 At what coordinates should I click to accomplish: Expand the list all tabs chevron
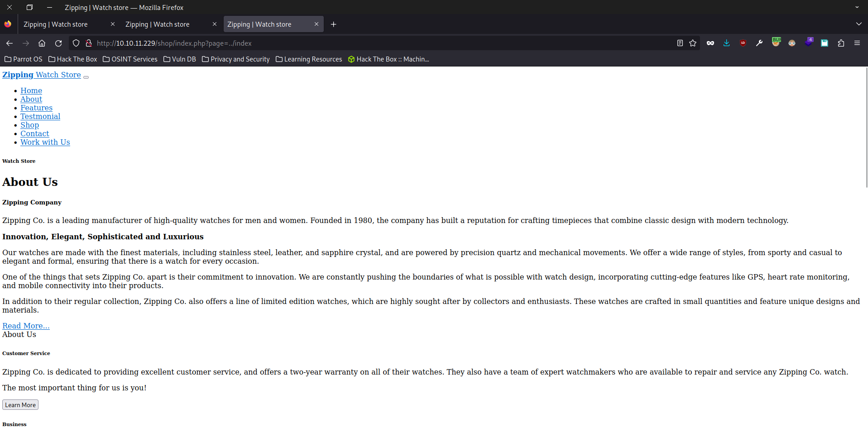pos(858,24)
